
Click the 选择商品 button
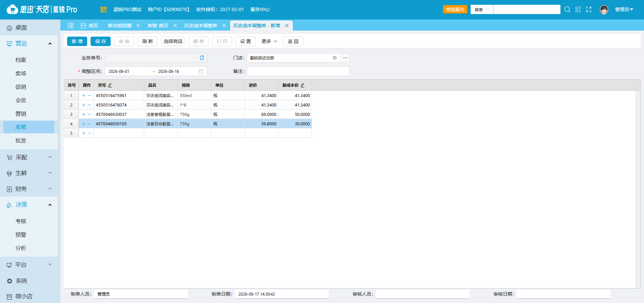click(x=173, y=41)
